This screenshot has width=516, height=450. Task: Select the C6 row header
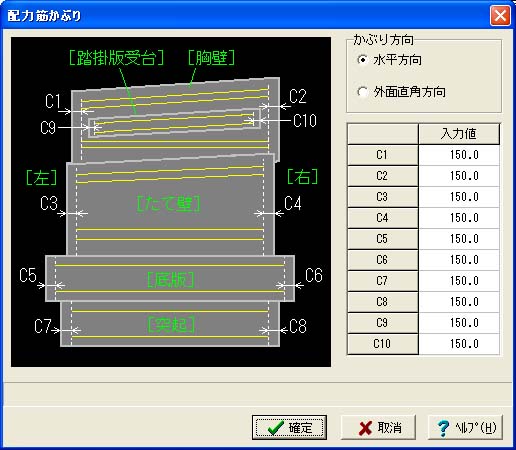(383, 260)
